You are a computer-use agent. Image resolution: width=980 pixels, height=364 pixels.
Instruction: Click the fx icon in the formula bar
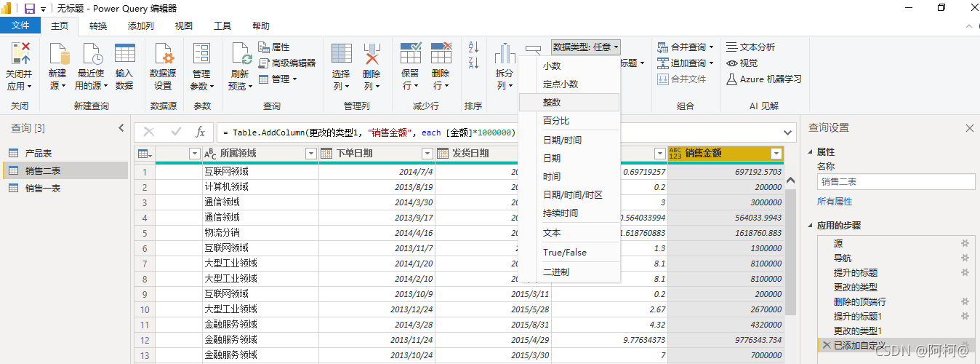point(201,132)
